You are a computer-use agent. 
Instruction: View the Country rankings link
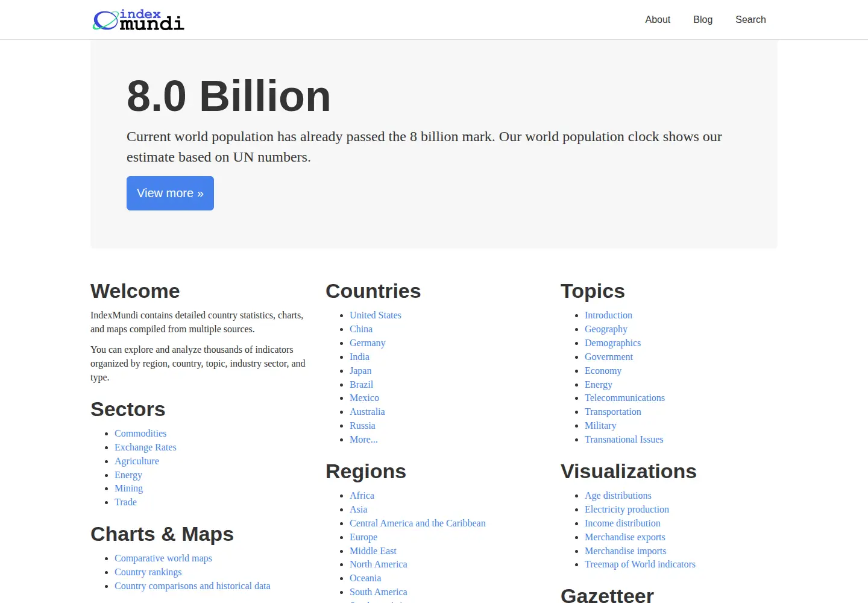[x=148, y=572]
